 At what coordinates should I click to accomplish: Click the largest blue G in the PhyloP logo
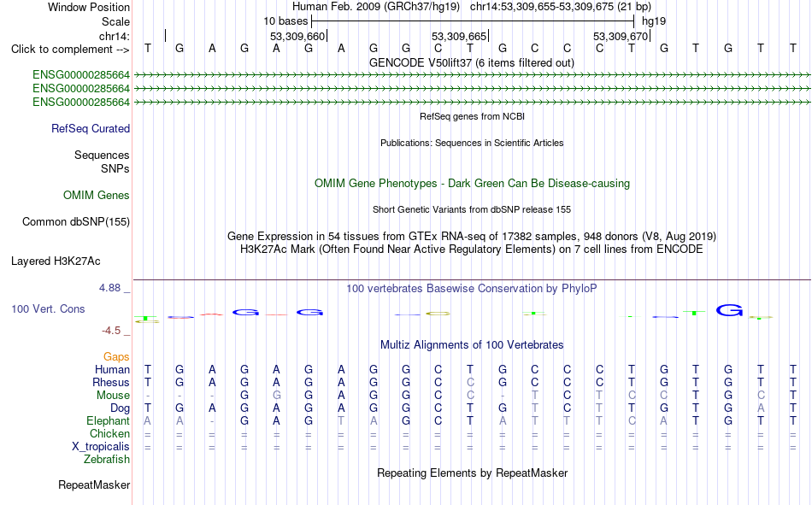(x=729, y=310)
